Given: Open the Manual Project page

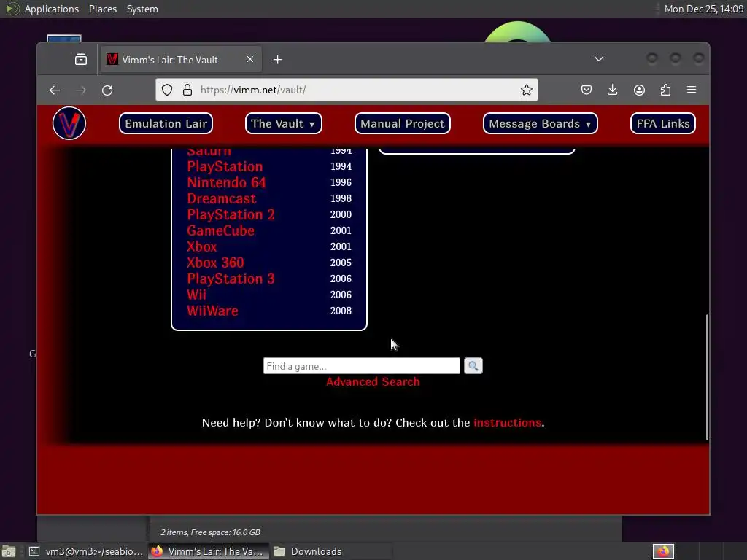Looking at the screenshot, I should coord(403,123).
